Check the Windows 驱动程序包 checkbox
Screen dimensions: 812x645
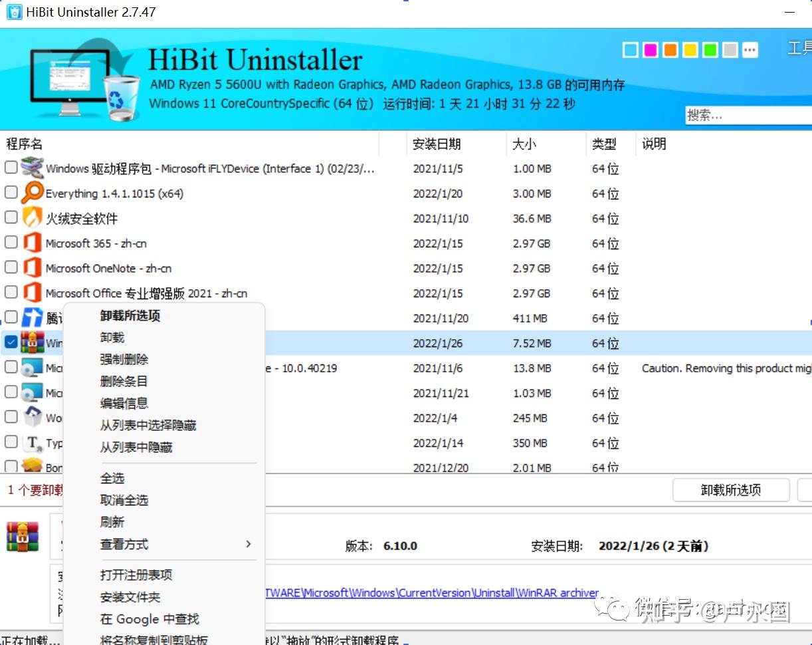11,168
